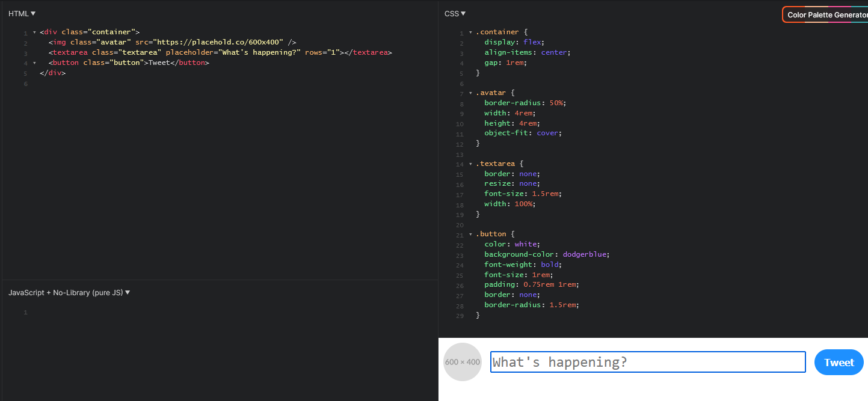868x401 pixels.
Task: Click the placehold.co image URL in HTML
Action: click(220, 42)
